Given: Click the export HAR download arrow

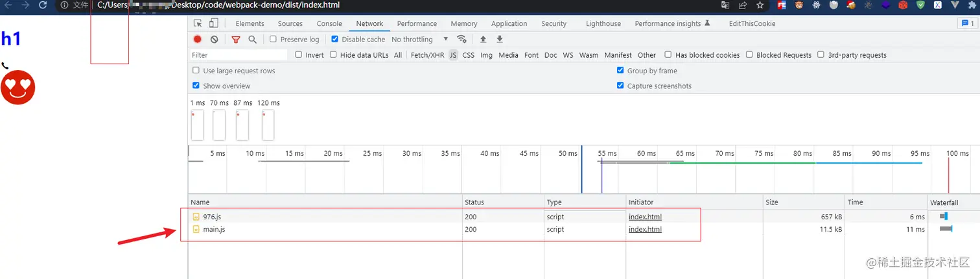Looking at the screenshot, I should tap(500, 40).
